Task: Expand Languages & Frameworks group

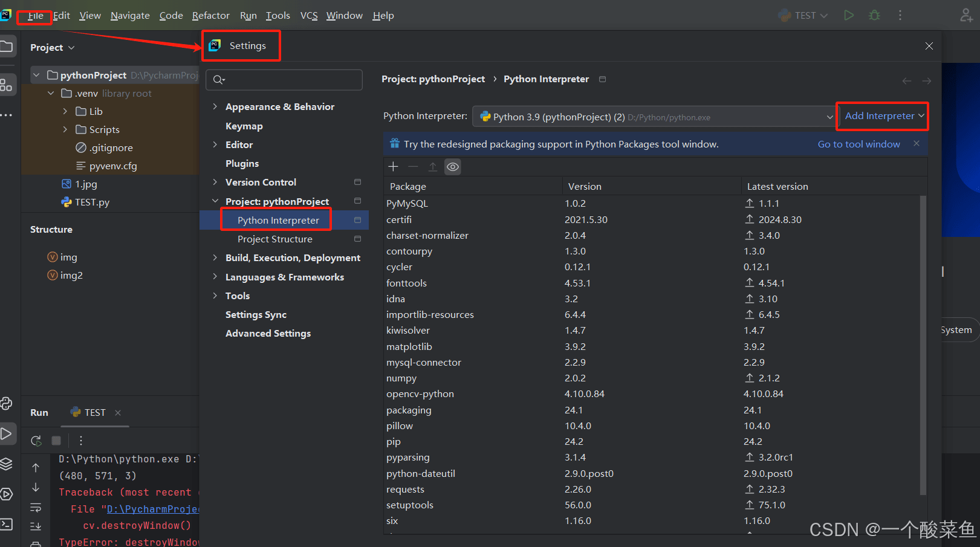Action: click(215, 277)
